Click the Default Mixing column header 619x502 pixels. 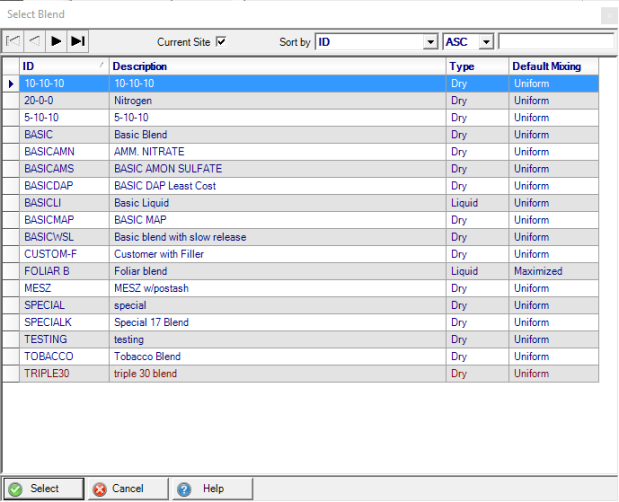coord(553,66)
